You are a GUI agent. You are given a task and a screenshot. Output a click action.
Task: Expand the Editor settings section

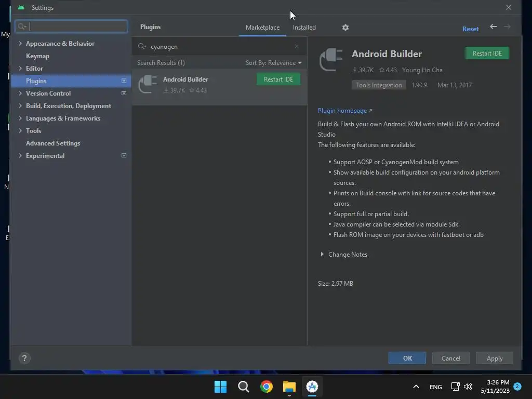pos(20,68)
